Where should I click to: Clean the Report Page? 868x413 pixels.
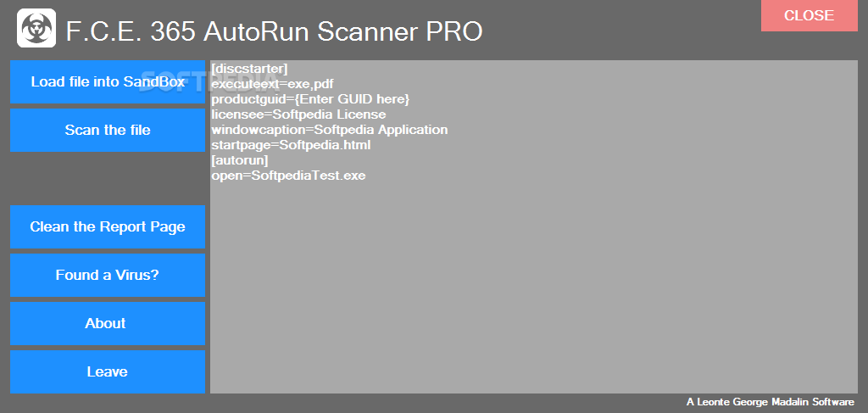pos(108,227)
